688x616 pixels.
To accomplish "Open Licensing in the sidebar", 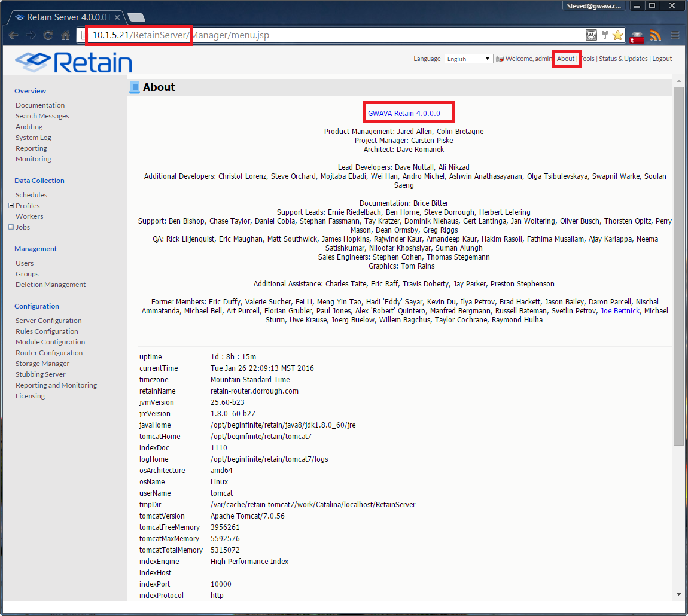I will [x=31, y=396].
